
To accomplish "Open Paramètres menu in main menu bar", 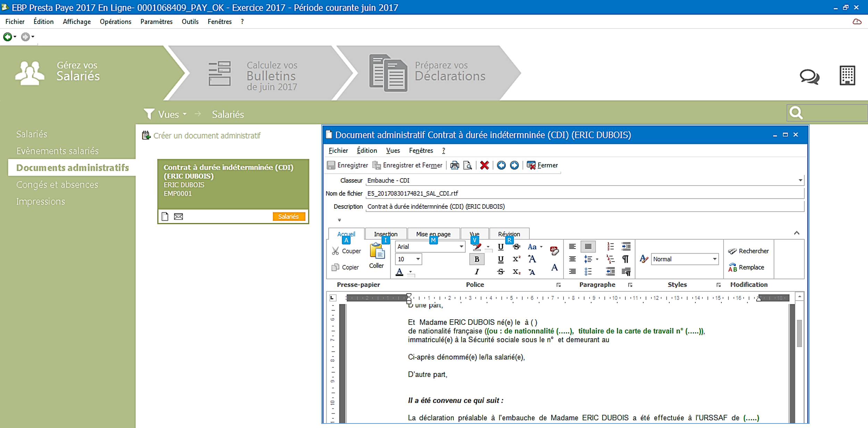I will click(x=156, y=22).
